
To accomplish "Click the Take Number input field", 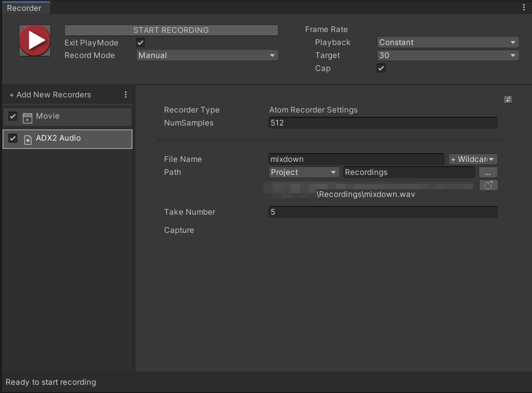I will (x=383, y=212).
